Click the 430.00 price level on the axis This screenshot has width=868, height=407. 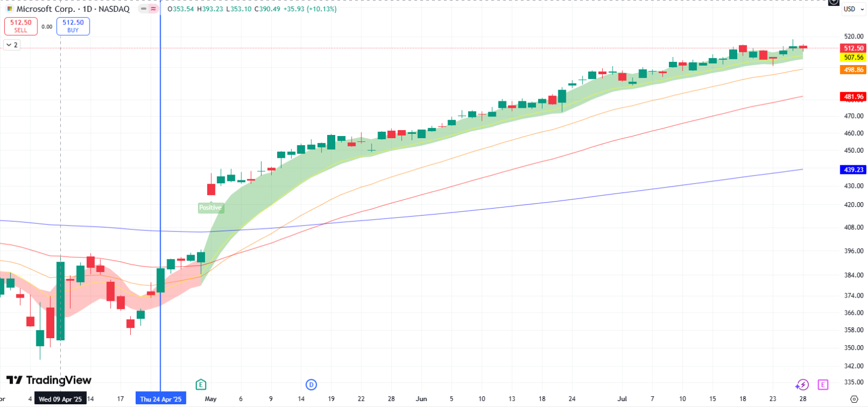(x=853, y=186)
